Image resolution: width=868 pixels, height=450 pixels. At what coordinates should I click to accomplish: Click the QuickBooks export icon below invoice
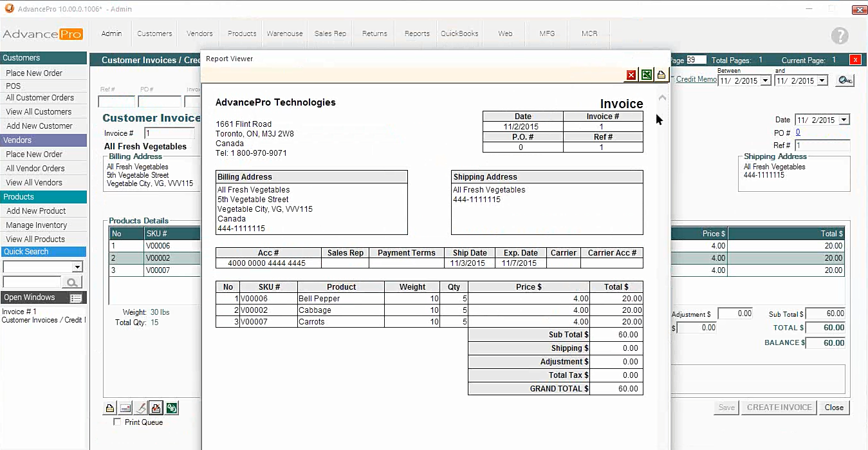172,408
